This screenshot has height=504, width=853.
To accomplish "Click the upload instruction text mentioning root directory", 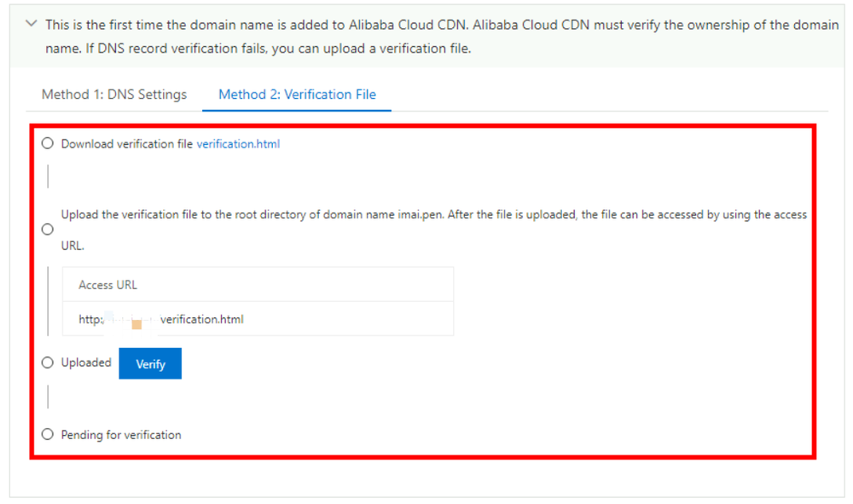I will tap(256, 215).
